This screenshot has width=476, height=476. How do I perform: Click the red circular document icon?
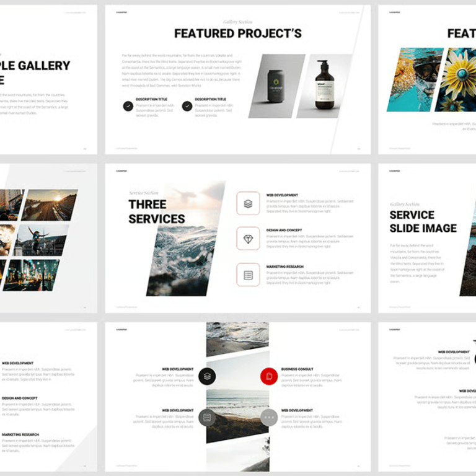coord(269,376)
